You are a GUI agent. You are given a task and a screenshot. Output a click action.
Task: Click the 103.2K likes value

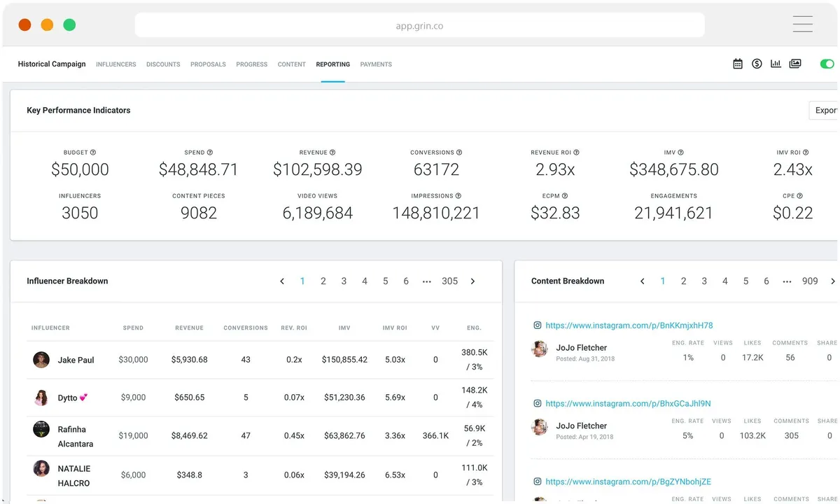coord(752,435)
